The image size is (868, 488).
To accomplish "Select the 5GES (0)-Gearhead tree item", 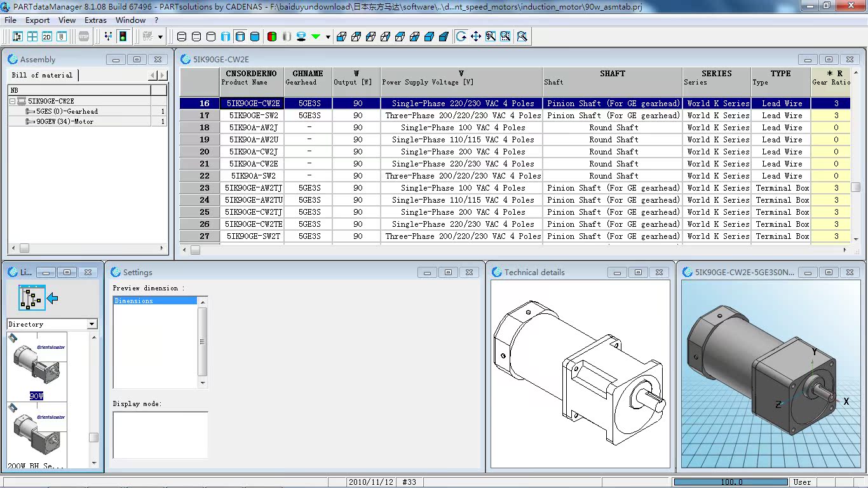I will (x=67, y=111).
